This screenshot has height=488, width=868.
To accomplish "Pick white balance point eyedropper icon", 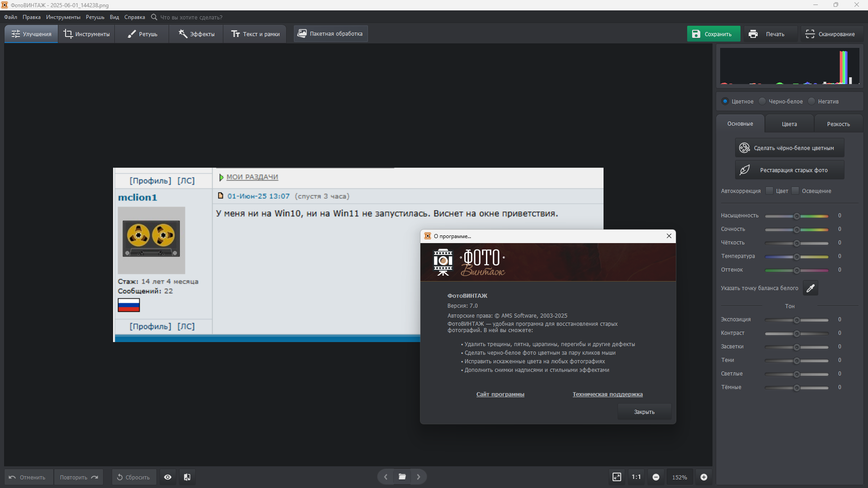I will click(x=811, y=288).
